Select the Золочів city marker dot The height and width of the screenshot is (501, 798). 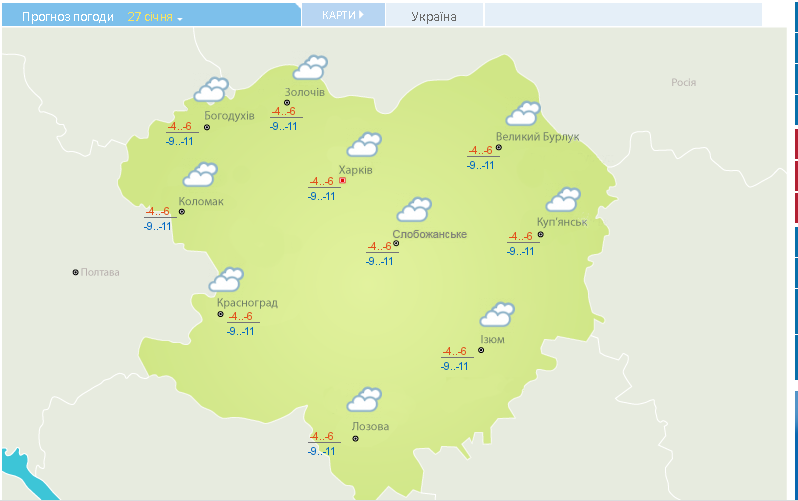tap(287, 103)
